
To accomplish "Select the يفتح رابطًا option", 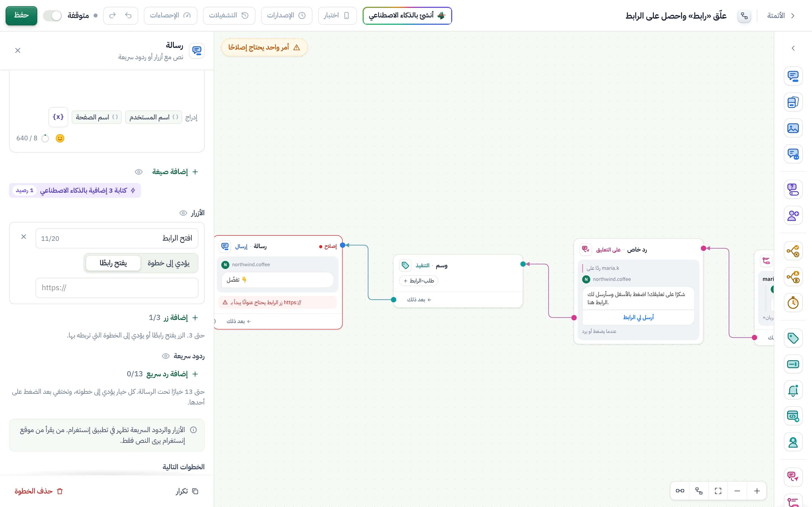I will click(113, 263).
